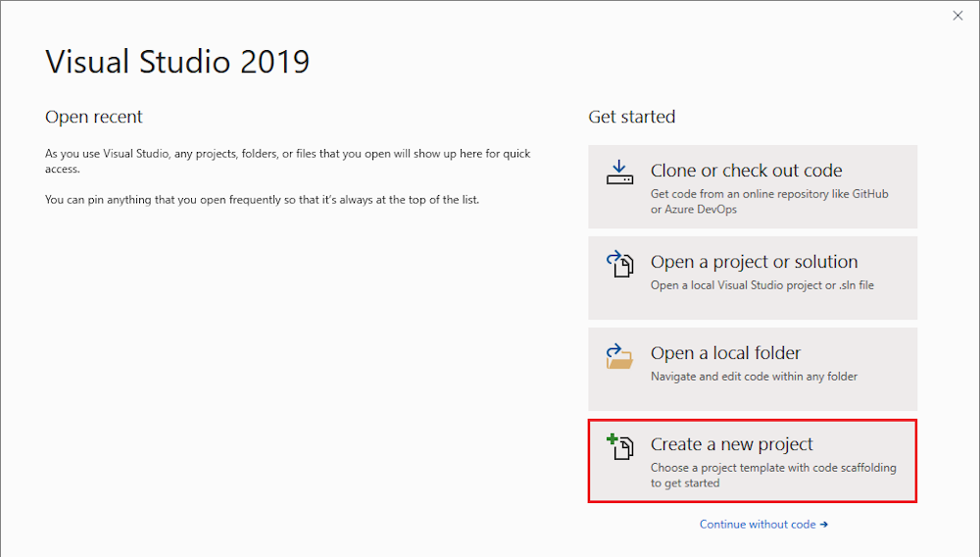Click 'Get code from an online repository' description
The height and width of the screenshot is (557, 980).
769,201
